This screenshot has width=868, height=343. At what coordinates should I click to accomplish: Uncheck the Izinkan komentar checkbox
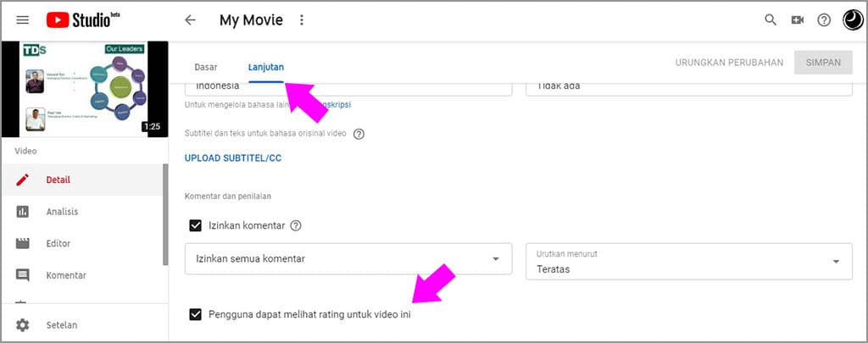(195, 225)
